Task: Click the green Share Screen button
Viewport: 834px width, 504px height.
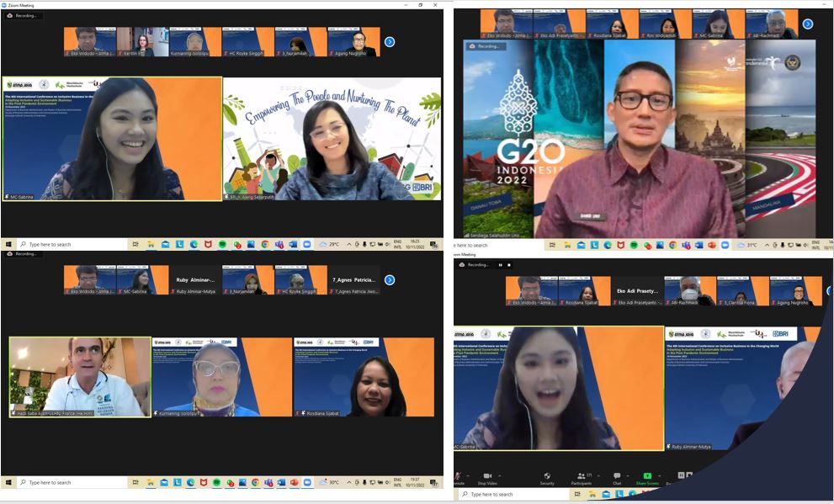Action: coord(647,479)
